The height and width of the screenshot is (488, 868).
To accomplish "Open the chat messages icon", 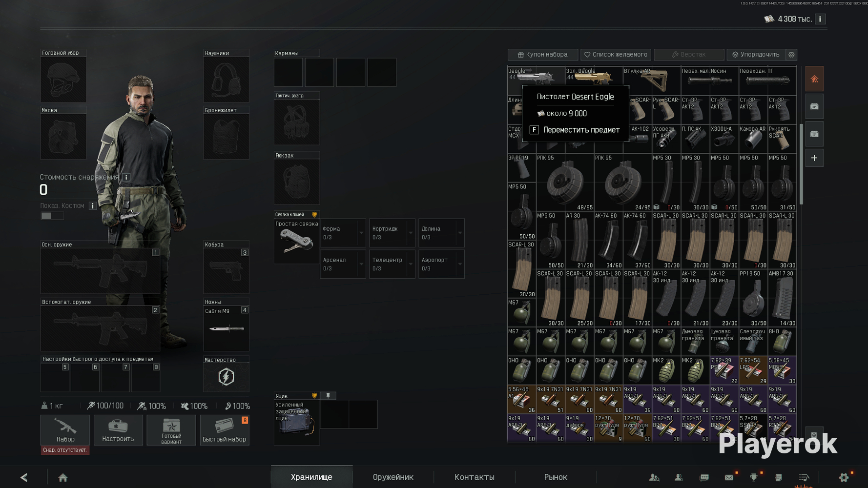I will tap(704, 477).
